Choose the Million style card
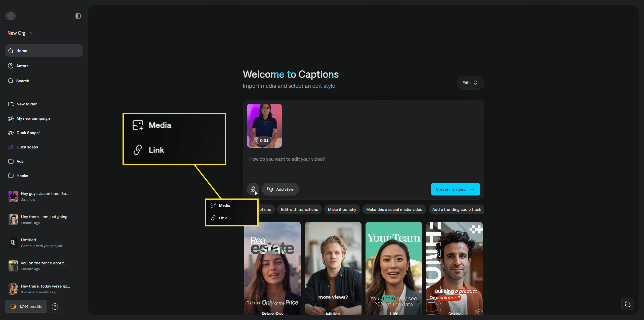Viewport: 644px width, 320px height. (x=333, y=268)
